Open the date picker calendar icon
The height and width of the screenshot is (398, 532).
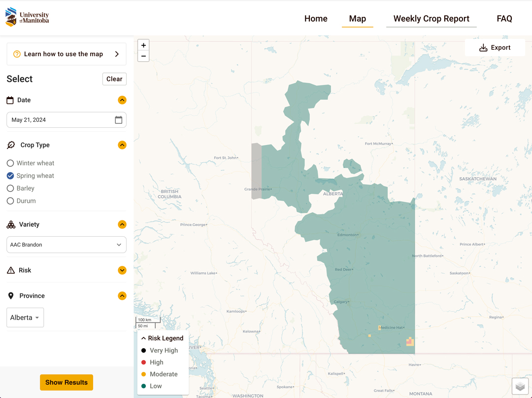118,119
